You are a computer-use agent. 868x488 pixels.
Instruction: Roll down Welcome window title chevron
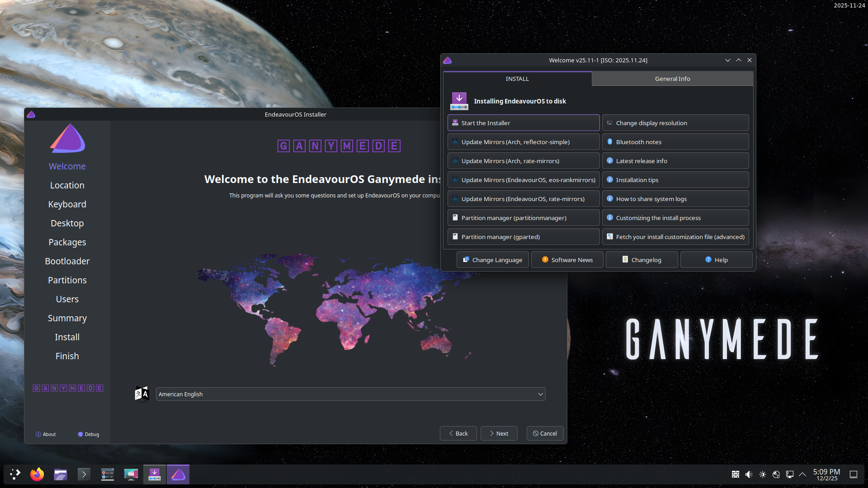(x=728, y=60)
